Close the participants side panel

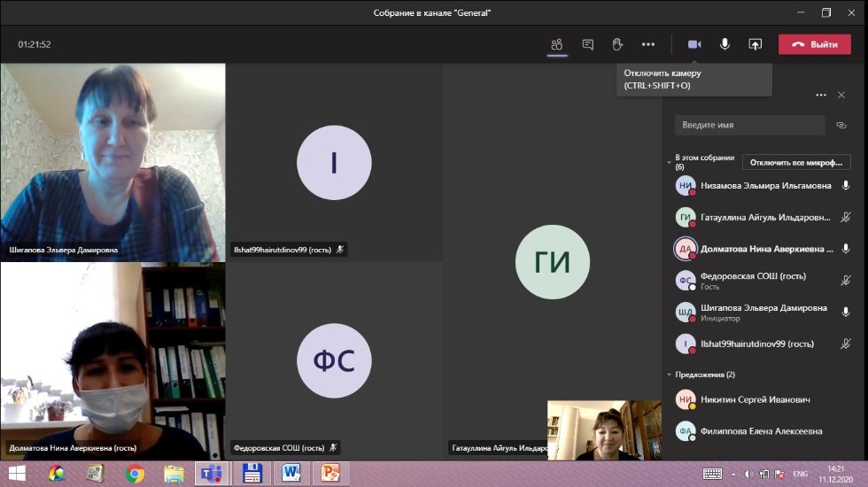[842, 95]
